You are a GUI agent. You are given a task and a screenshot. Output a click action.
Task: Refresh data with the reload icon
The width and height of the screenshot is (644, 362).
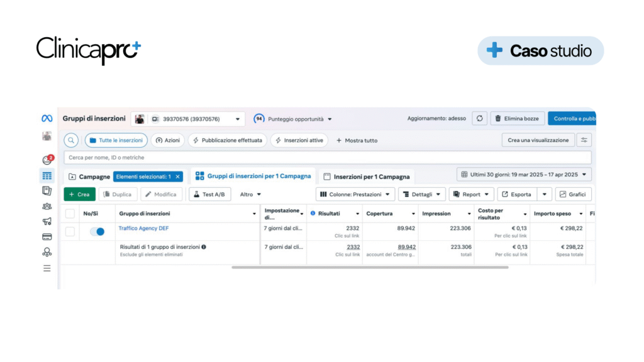click(479, 119)
